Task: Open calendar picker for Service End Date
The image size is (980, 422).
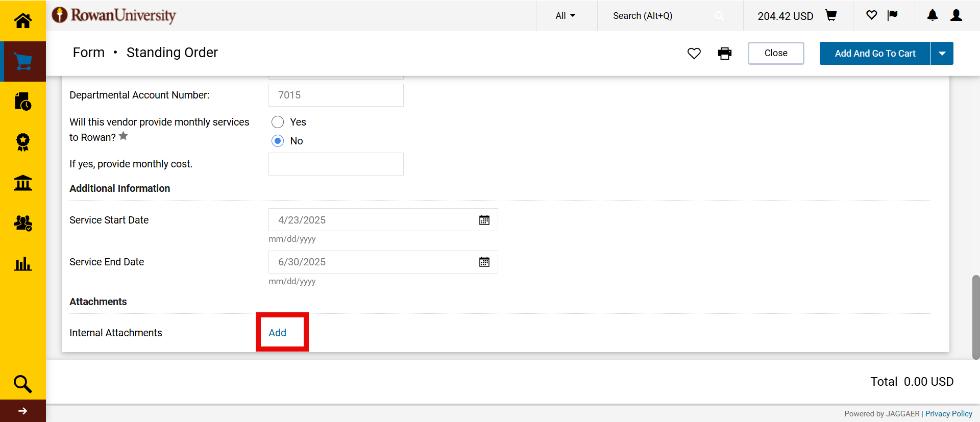Action: click(484, 262)
